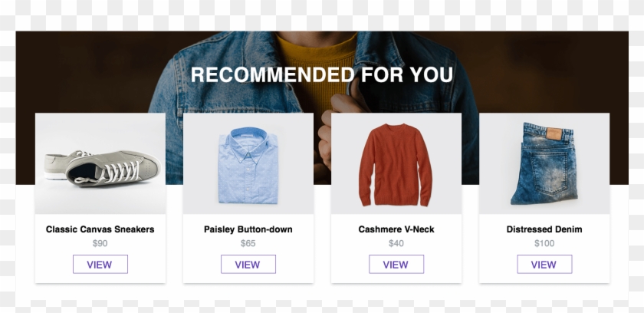Click the leather patch on the jeans

click(554, 134)
